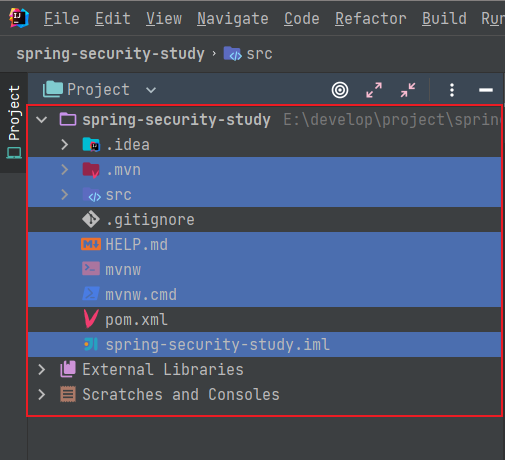Click Select Opened File target icon
This screenshot has height=460, width=505.
tap(340, 90)
